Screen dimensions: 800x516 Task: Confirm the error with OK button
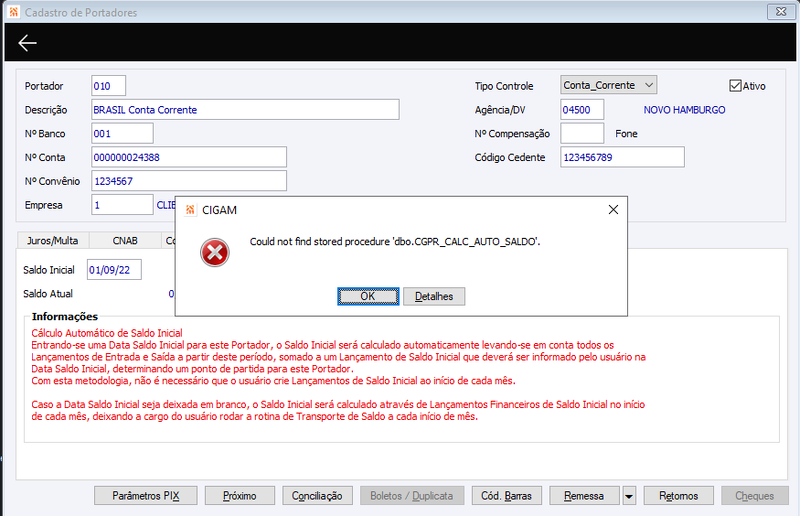click(x=368, y=296)
